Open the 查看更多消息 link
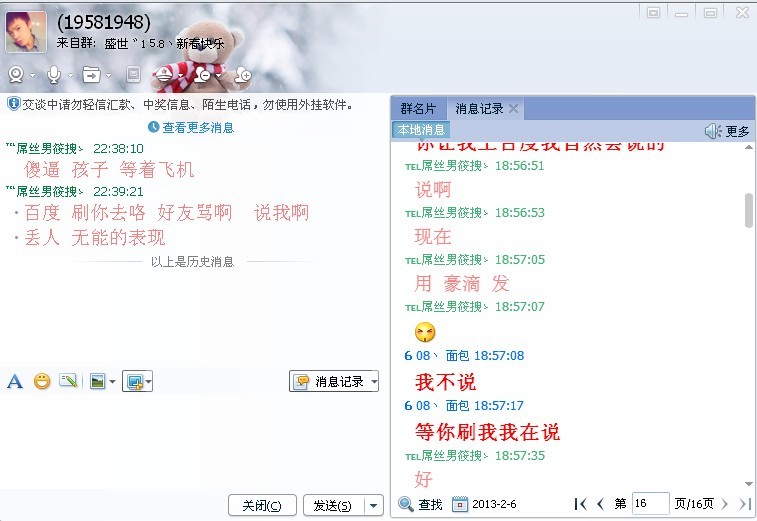This screenshot has width=757, height=521. coord(198,127)
